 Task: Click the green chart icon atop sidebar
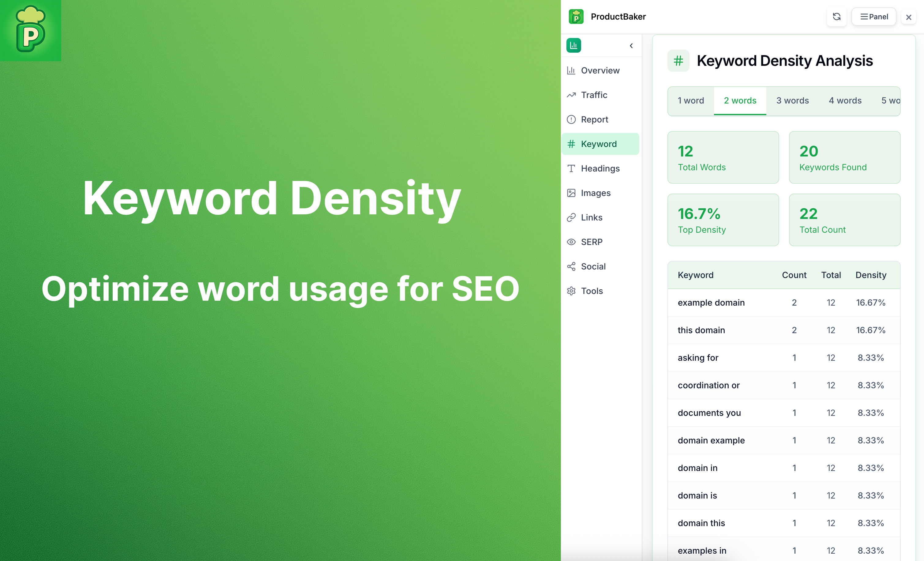(573, 45)
